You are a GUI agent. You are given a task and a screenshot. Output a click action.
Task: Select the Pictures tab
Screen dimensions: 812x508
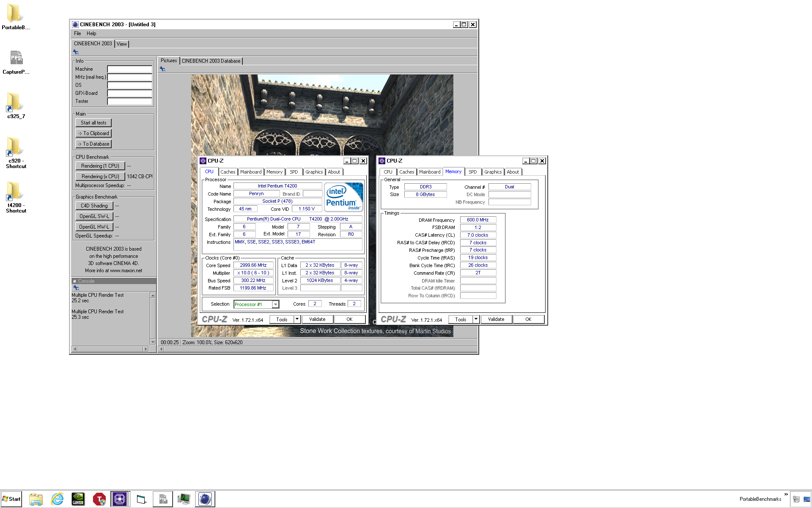[169, 61]
